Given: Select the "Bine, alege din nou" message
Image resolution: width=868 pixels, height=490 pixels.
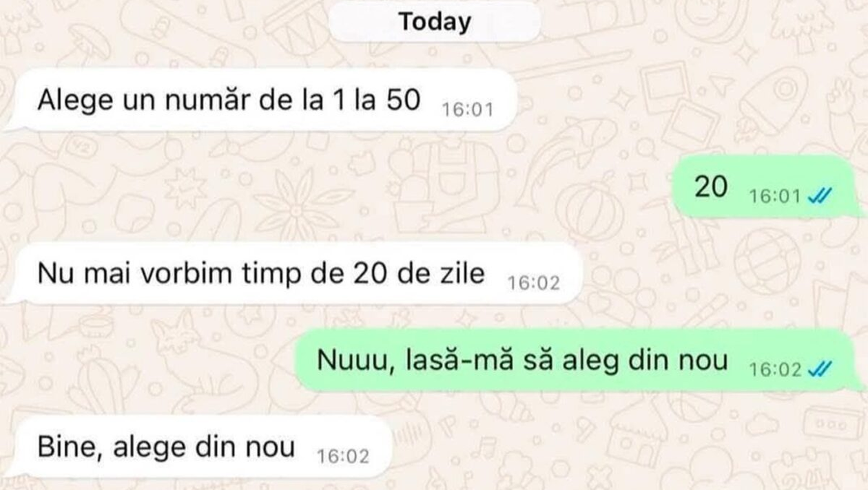Looking at the screenshot, I should 200,447.
